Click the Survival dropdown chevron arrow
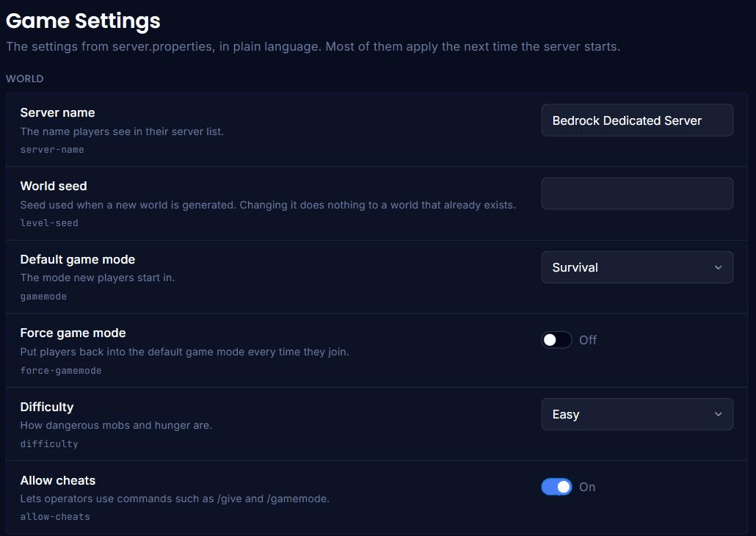Image resolution: width=756 pixels, height=536 pixels. tap(718, 267)
